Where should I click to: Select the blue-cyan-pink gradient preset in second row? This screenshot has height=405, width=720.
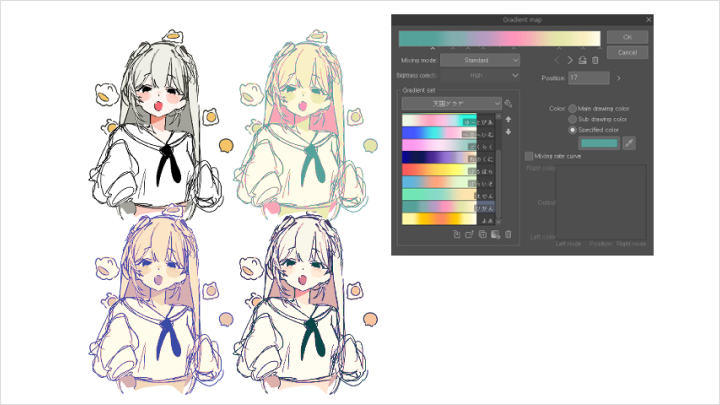click(x=448, y=133)
